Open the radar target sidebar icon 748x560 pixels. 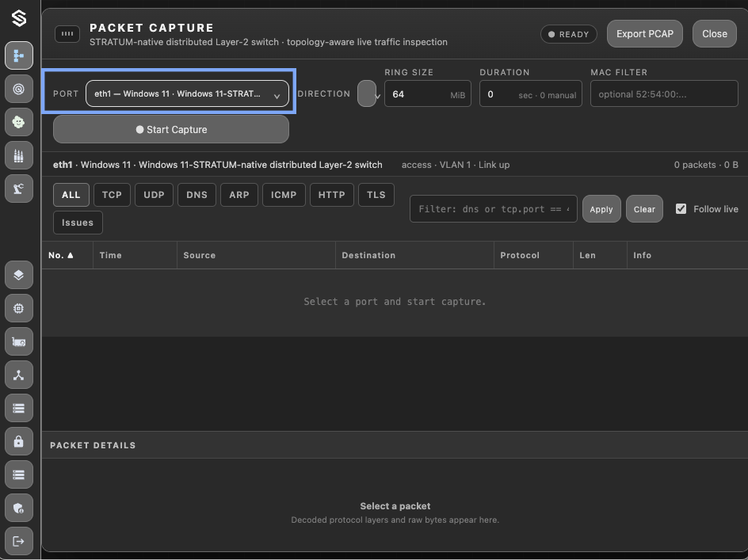point(19,90)
